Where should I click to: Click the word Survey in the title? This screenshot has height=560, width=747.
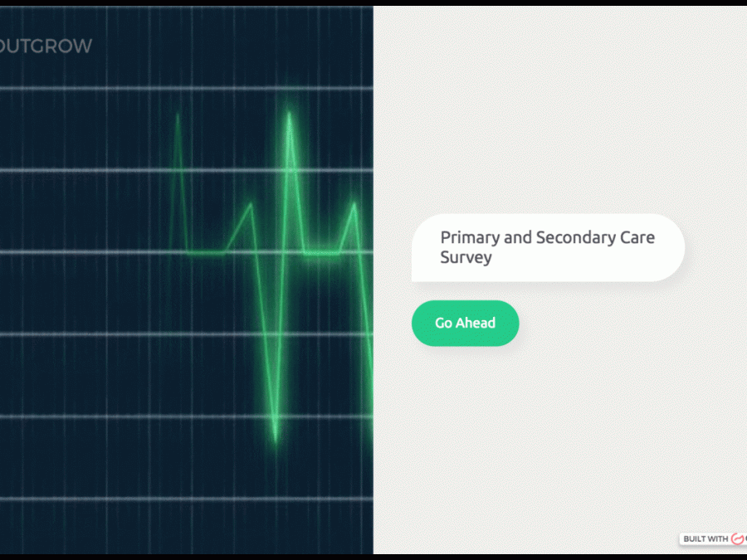pyautogui.click(x=466, y=258)
